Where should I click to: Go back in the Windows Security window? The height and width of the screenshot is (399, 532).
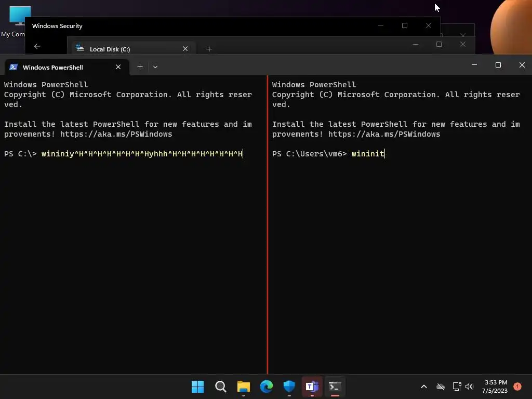coord(37,46)
